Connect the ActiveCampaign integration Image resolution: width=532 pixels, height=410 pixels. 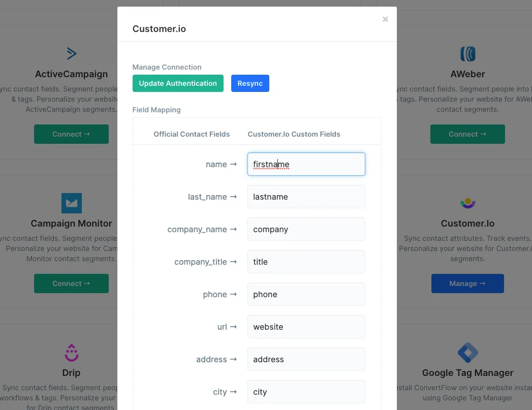coord(71,134)
